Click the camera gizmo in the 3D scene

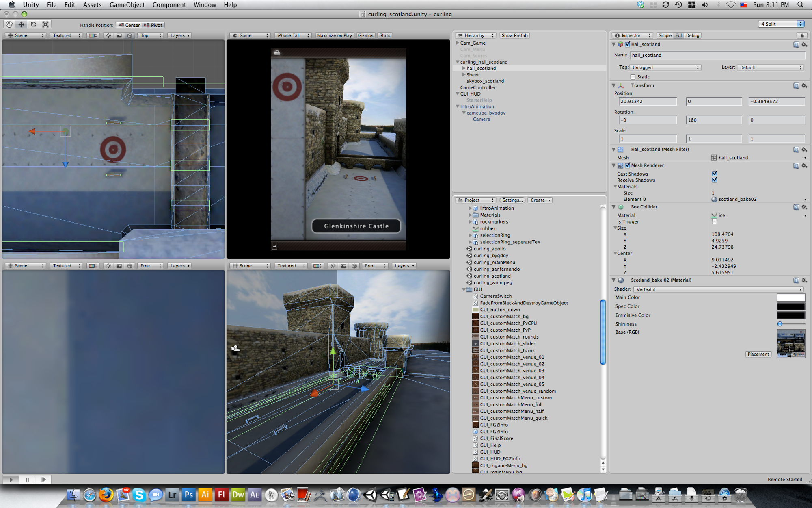[x=235, y=348]
